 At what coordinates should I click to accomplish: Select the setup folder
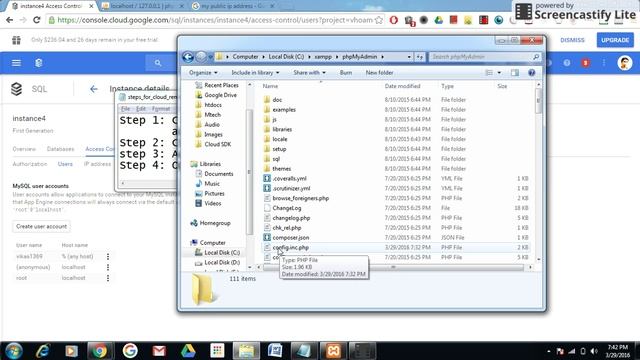click(x=279, y=149)
